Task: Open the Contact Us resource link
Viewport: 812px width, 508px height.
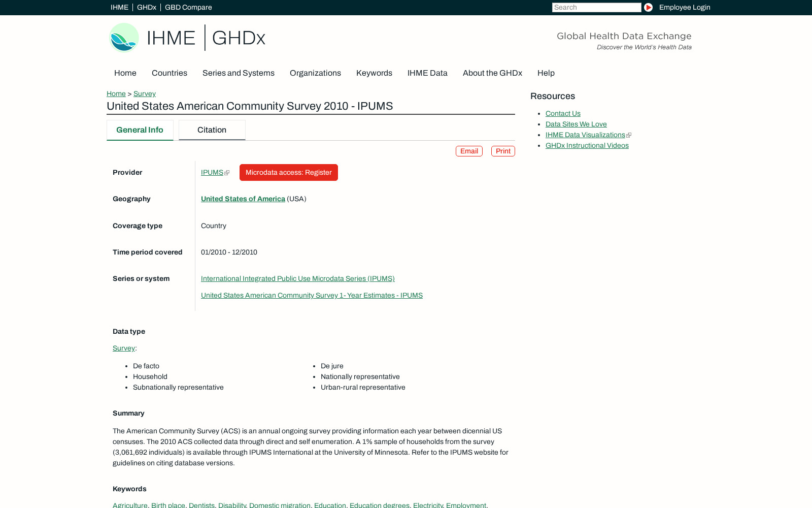Action: (563, 114)
